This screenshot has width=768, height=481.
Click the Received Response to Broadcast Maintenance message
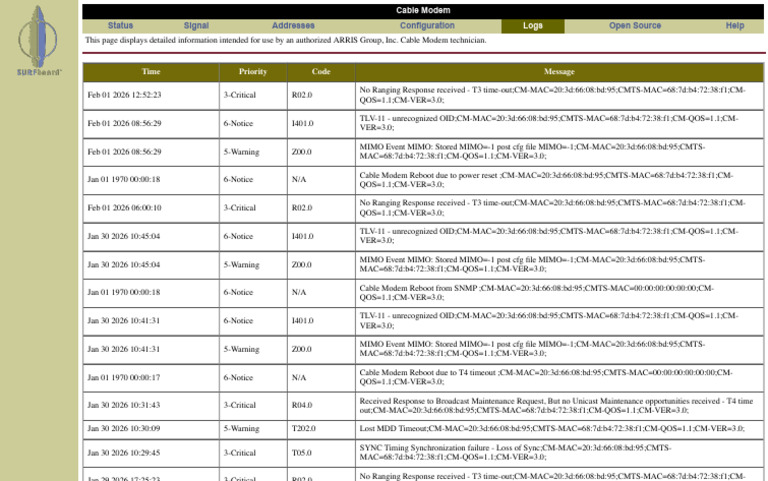coord(556,406)
